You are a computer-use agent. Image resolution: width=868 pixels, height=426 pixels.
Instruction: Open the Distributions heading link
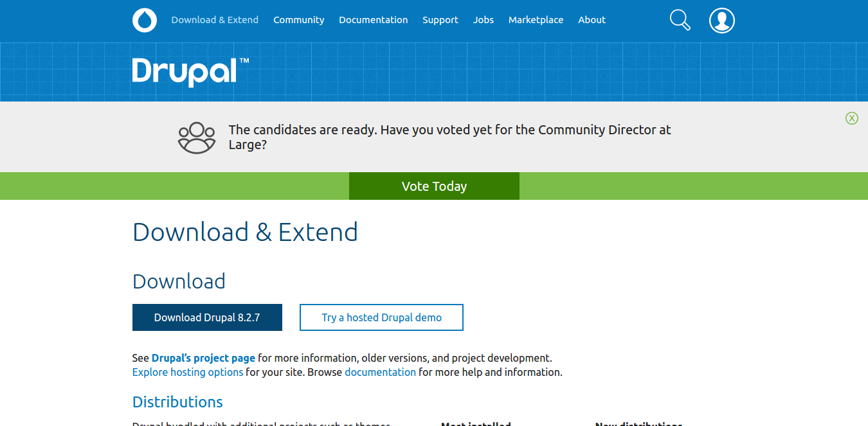[177, 402]
